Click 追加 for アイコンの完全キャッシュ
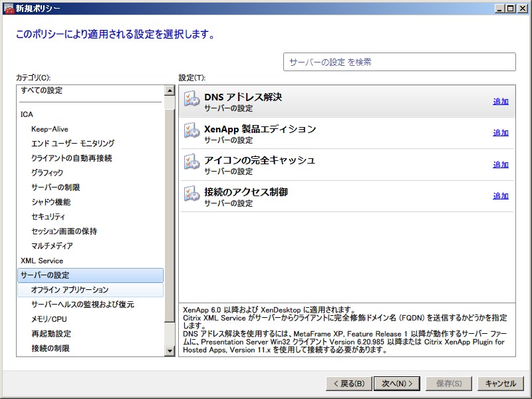Screen dimensions: 532x399 (x=500, y=165)
